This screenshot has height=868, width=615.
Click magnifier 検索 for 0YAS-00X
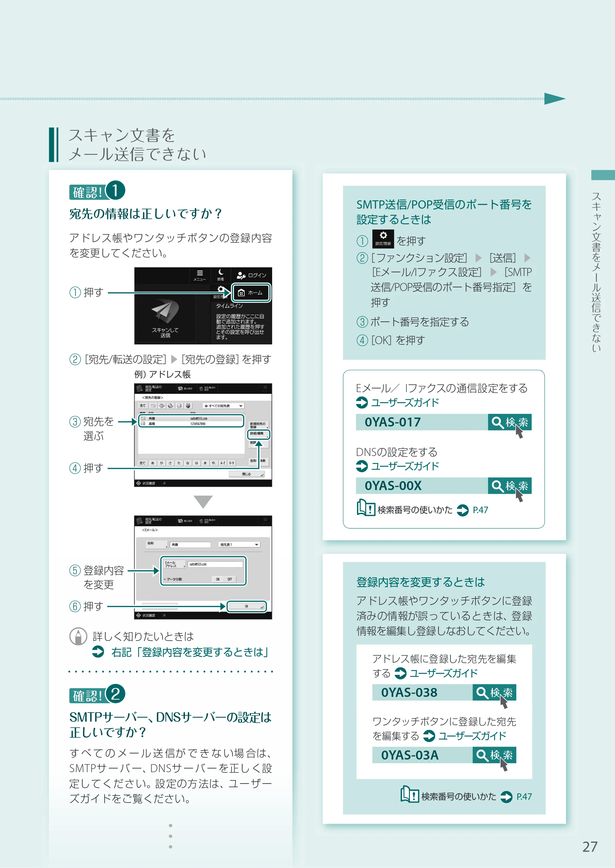pos(509,486)
